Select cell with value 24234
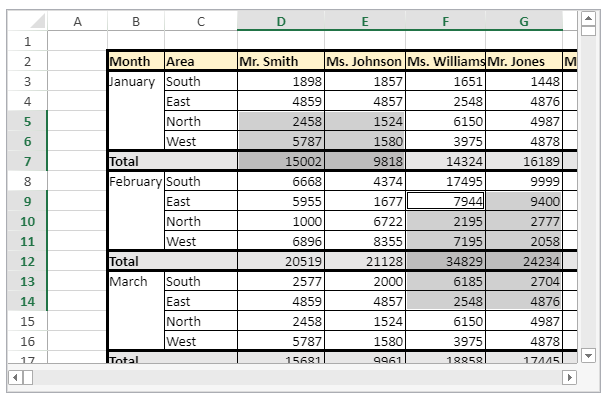This screenshot has width=608, height=399. [x=524, y=261]
